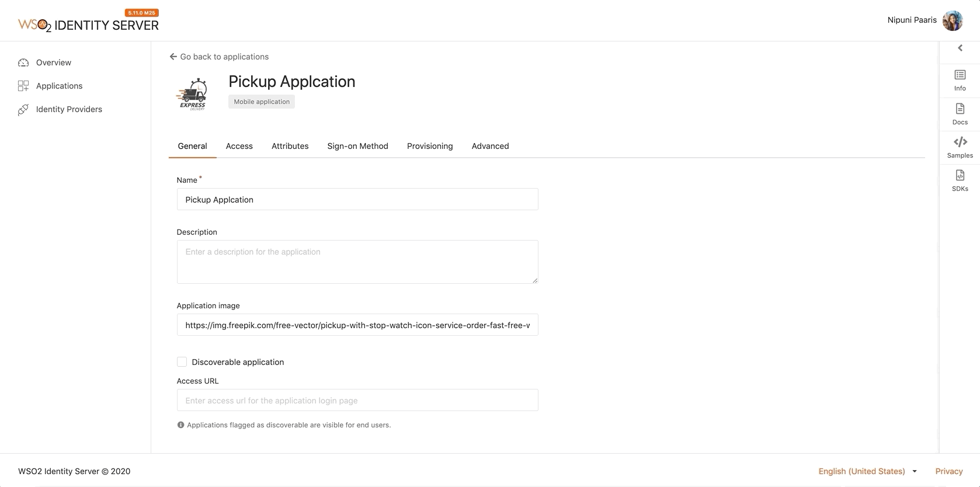Enable the Discoverable application checkbox

(x=182, y=362)
